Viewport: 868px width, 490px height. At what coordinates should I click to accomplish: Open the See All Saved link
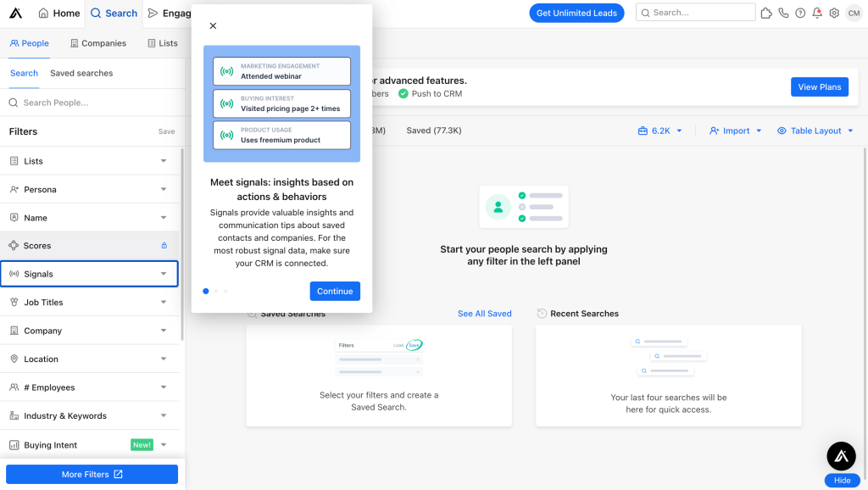click(x=484, y=314)
